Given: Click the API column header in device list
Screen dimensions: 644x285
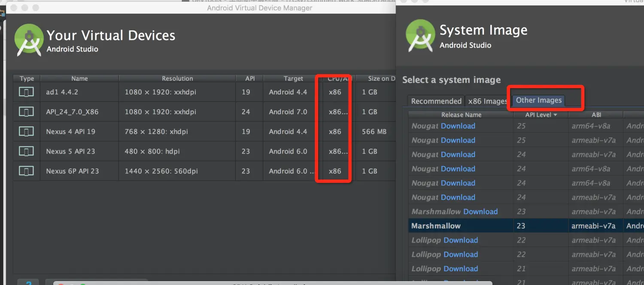Looking at the screenshot, I should [x=250, y=79].
